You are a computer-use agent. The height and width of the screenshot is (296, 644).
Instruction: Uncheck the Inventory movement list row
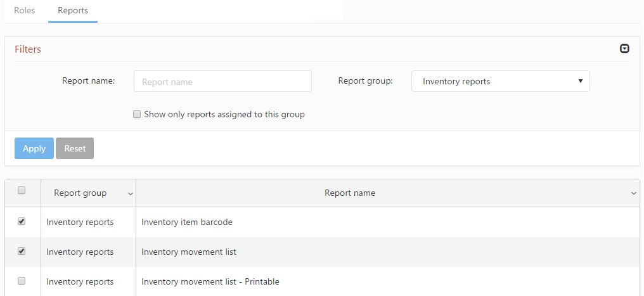point(22,251)
